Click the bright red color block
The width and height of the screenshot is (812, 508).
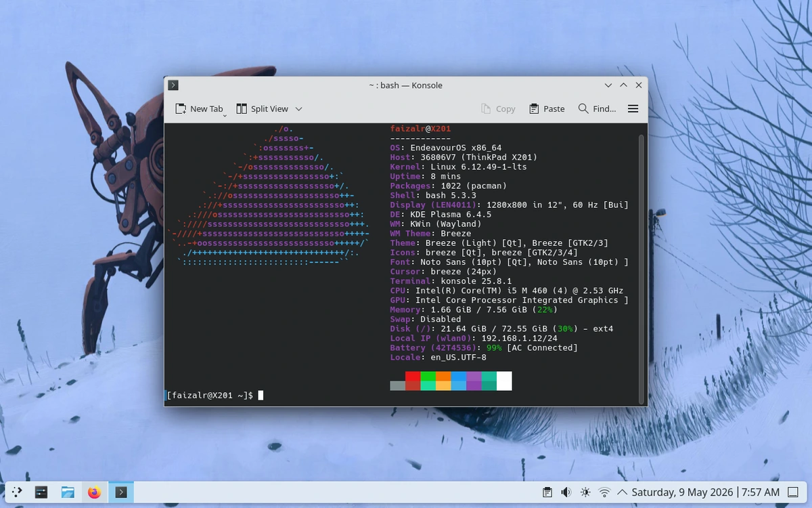pos(413,376)
